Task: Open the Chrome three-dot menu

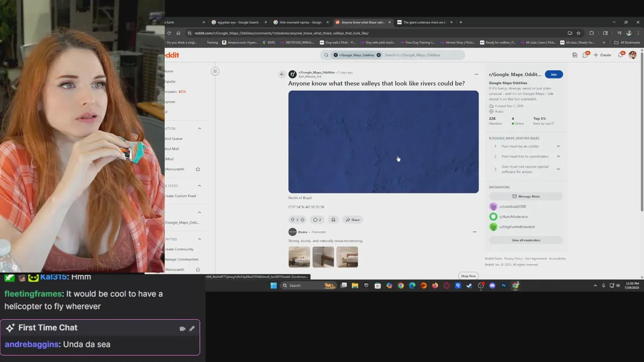Action: [638, 33]
